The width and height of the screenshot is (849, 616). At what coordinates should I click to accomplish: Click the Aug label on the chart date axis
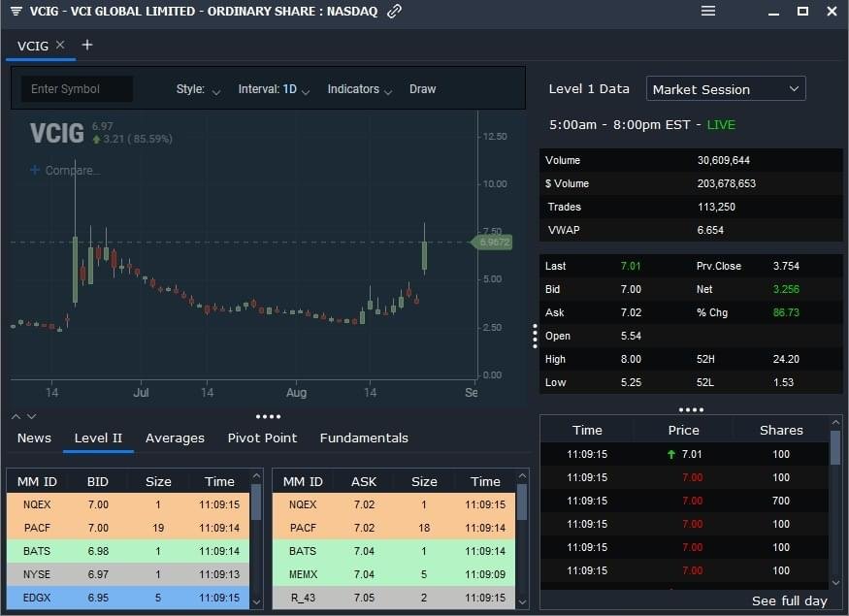click(296, 393)
